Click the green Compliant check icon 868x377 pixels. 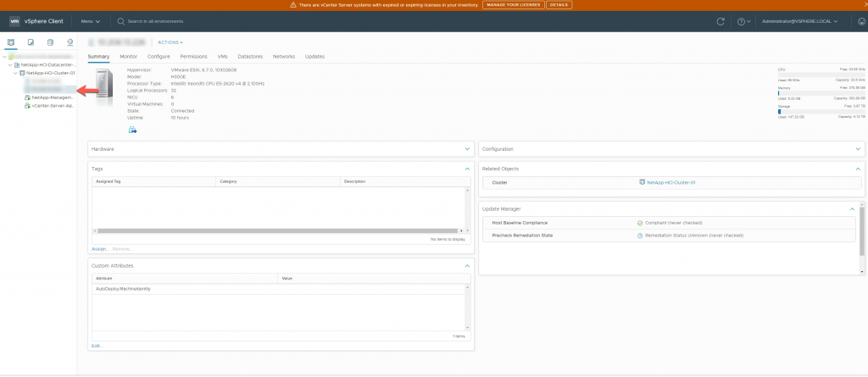point(640,223)
